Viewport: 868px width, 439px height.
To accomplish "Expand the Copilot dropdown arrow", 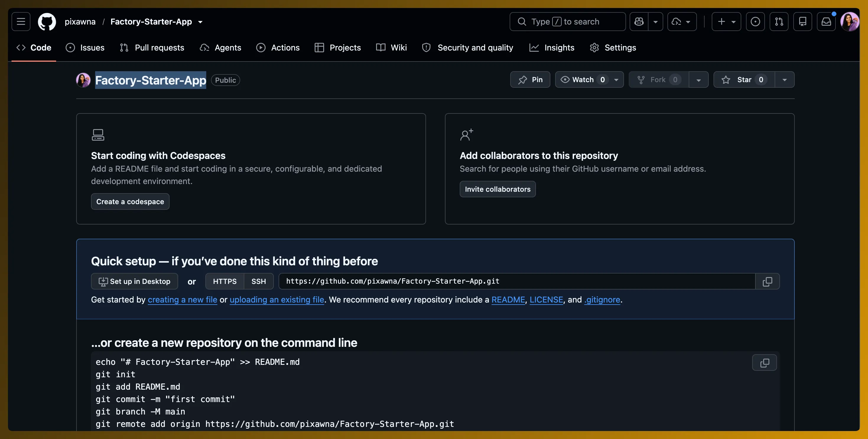I will [655, 22].
